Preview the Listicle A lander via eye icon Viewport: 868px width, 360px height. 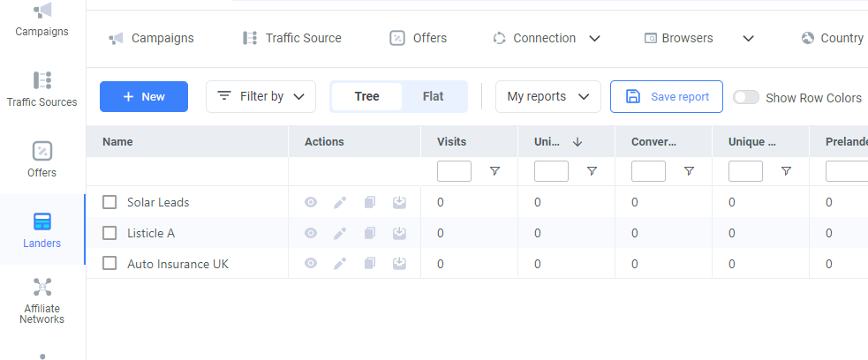pyautogui.click(x=311, y=233)
